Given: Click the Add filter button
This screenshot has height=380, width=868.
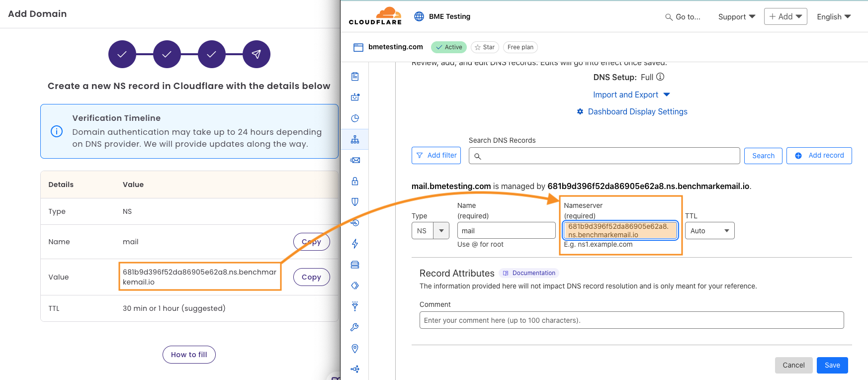Looking at the screenshot, I should click(x=436, y=155).
